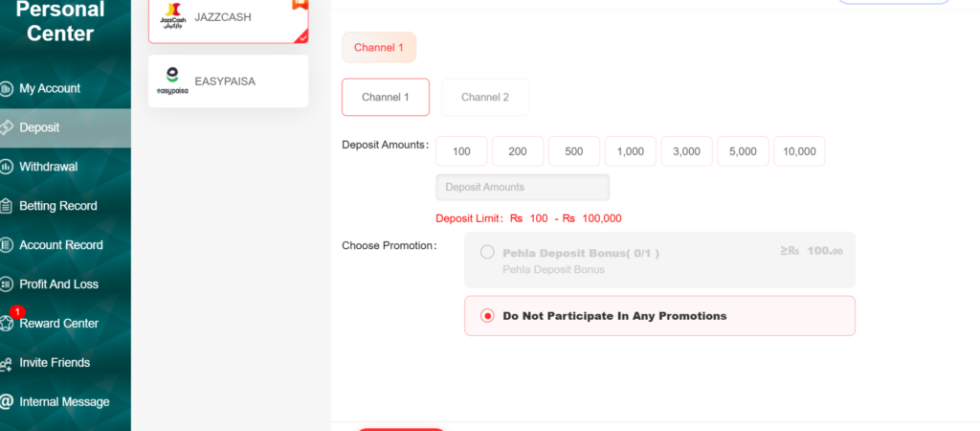Click the Profit And Loss icon
Viewport: 980px width, 431px height.
(7, 284)
